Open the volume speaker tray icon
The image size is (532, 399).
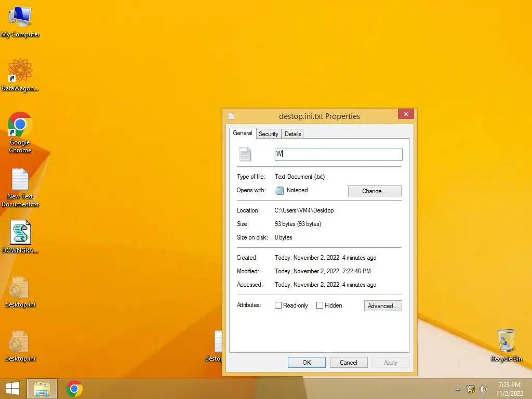pos(483,389)
